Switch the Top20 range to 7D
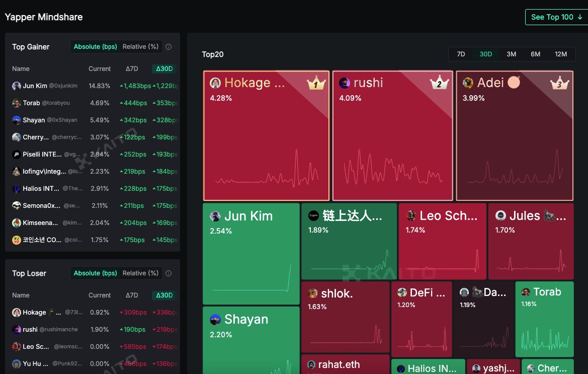Viewport: 588px width, 374px height. (x=461, y=54)
